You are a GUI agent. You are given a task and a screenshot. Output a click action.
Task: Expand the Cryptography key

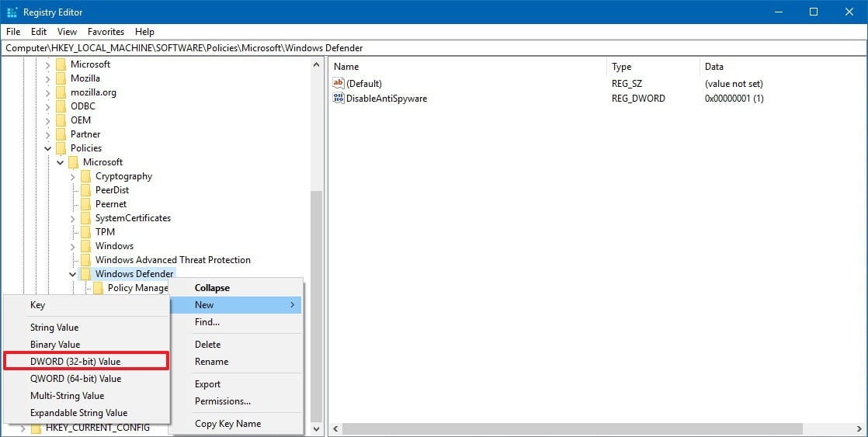click(72, 176)
